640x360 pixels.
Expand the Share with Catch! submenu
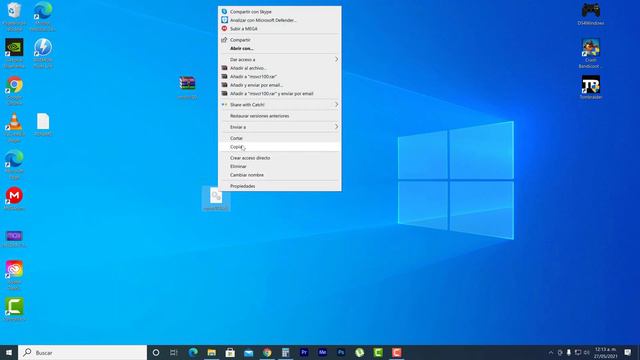pos(280,104)
